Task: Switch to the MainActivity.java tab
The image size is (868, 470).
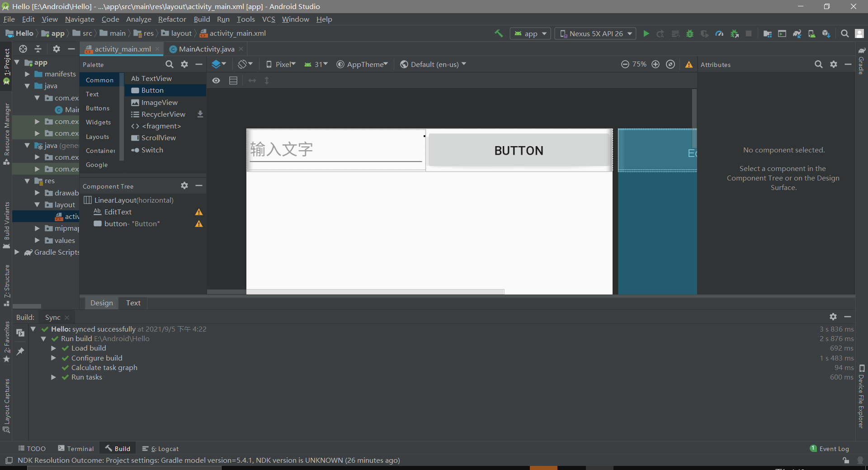Action: 206,49
